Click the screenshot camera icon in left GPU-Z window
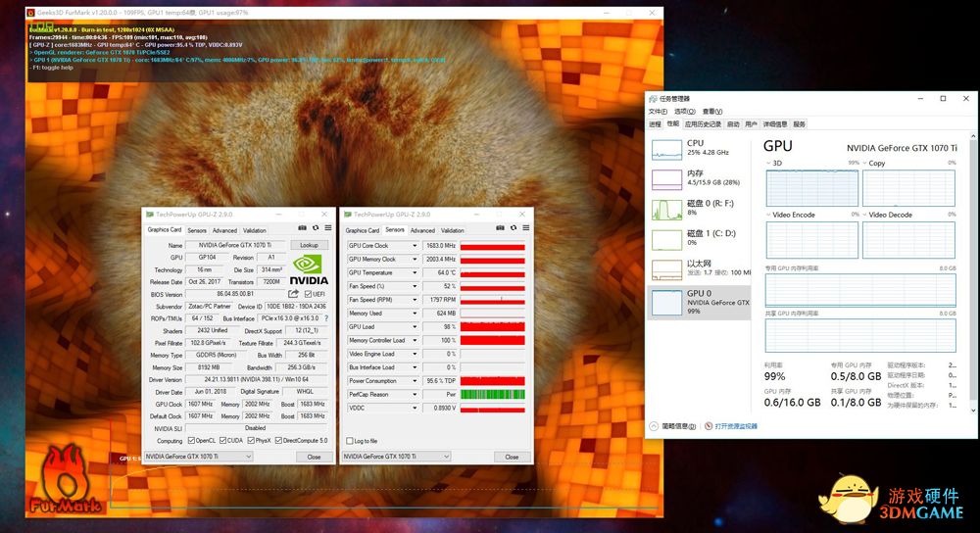Screen dimensions: 980x533 pyautogui.click(x=303, y=228)
